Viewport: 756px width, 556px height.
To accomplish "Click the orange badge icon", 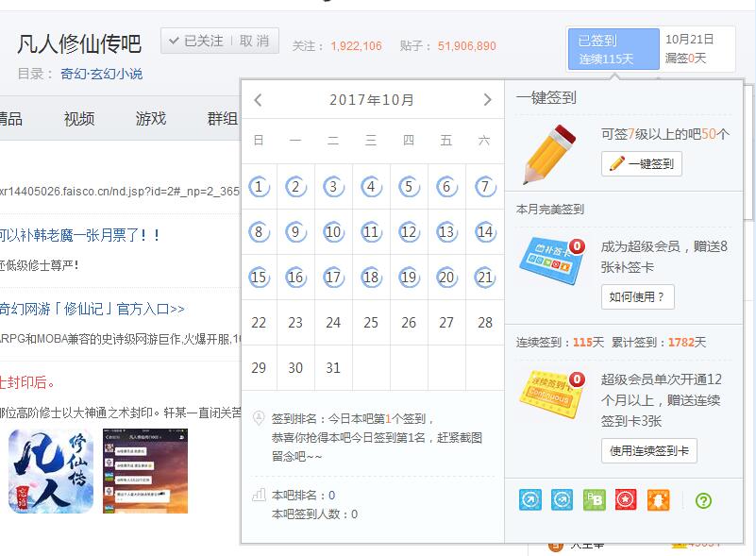I will (658, 499).
